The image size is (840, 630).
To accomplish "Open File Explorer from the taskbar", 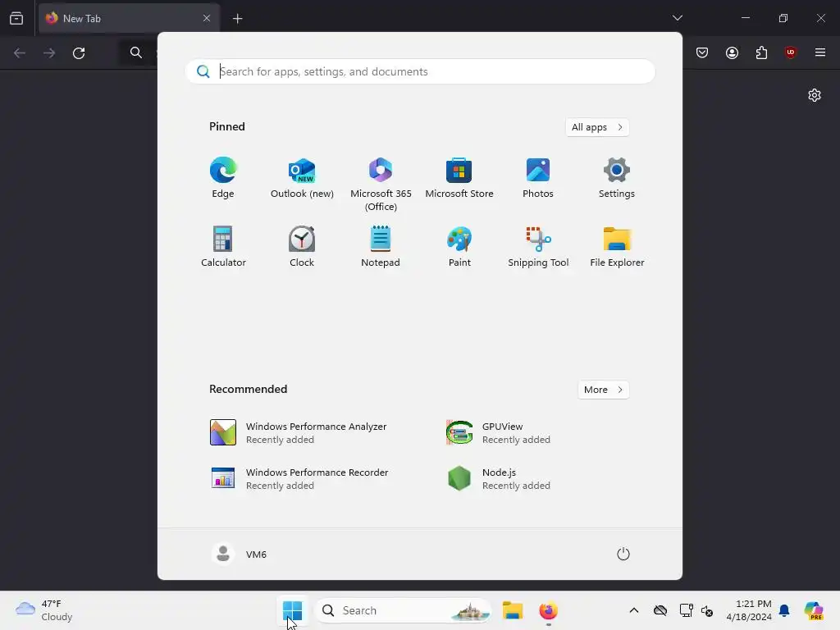I will pos(512,610).
